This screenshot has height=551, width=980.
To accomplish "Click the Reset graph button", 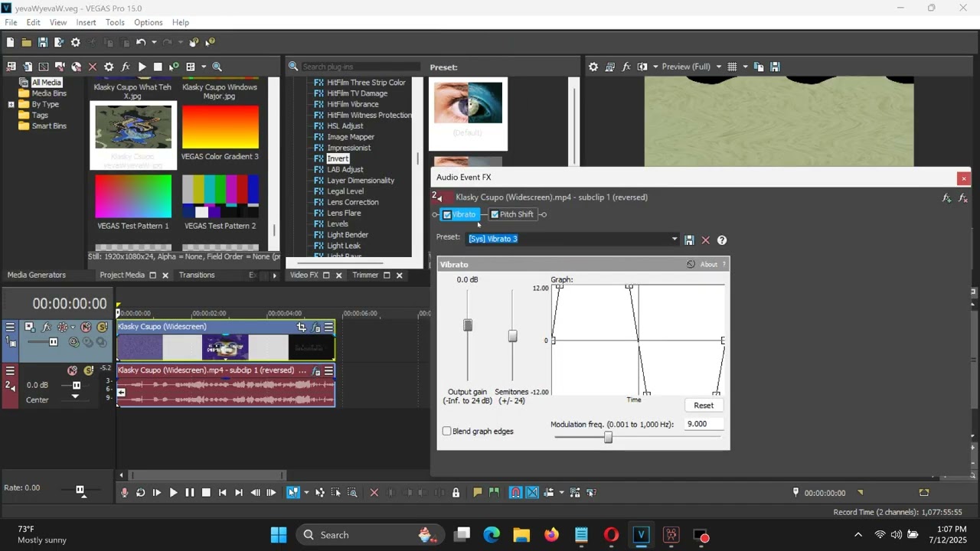I will [x=704, y=406].
